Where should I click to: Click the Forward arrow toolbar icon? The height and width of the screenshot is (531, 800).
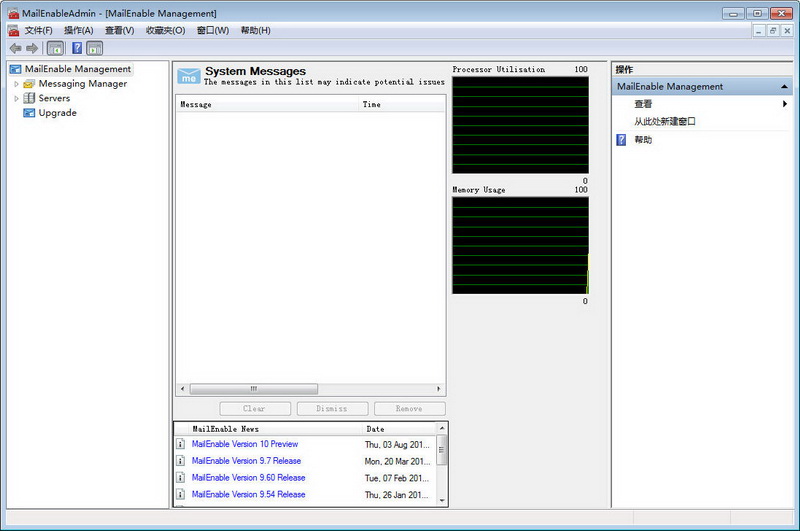(x=32, y=48)
